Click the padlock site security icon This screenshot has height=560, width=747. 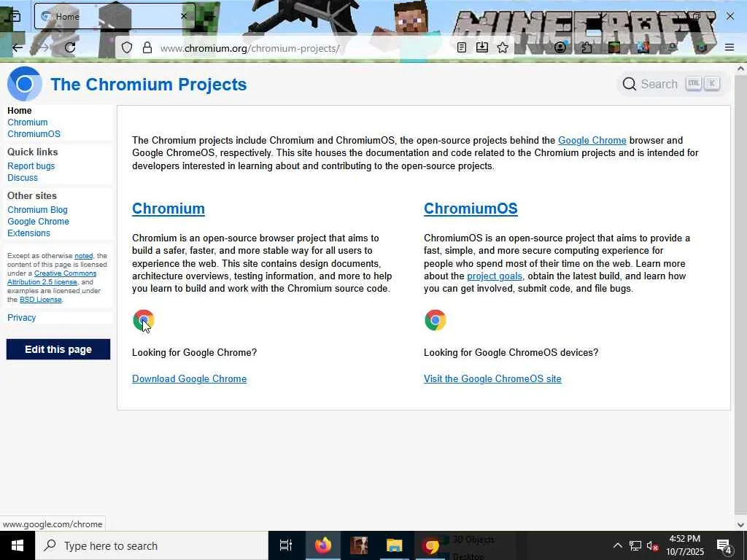147,47
